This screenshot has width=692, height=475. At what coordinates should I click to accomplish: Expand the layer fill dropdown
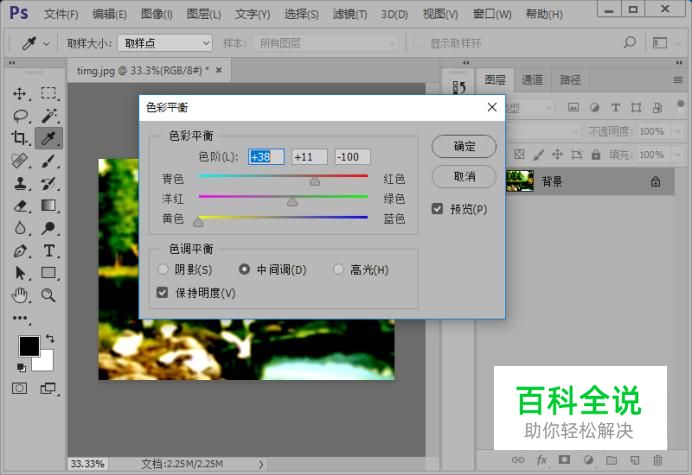677,155
